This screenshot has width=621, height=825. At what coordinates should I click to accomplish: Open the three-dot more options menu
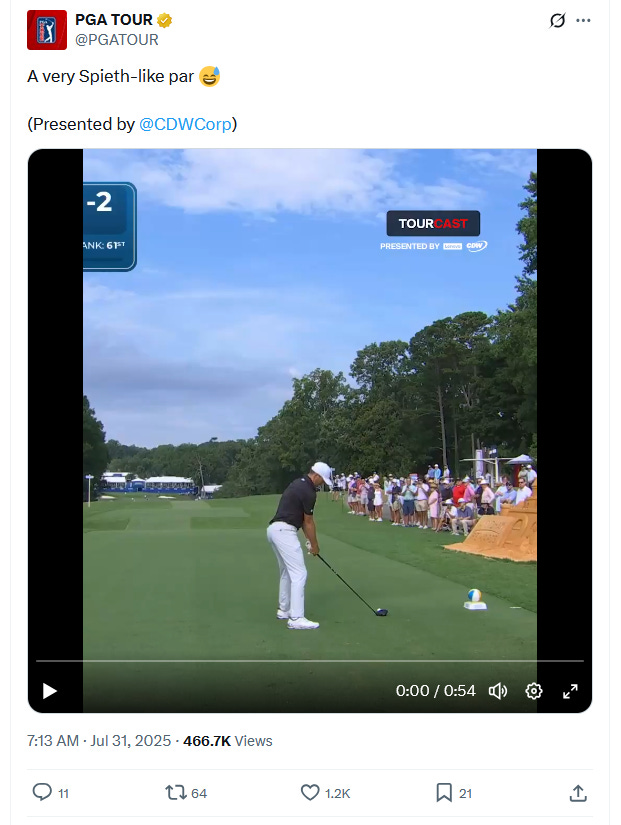coord(583,21)
